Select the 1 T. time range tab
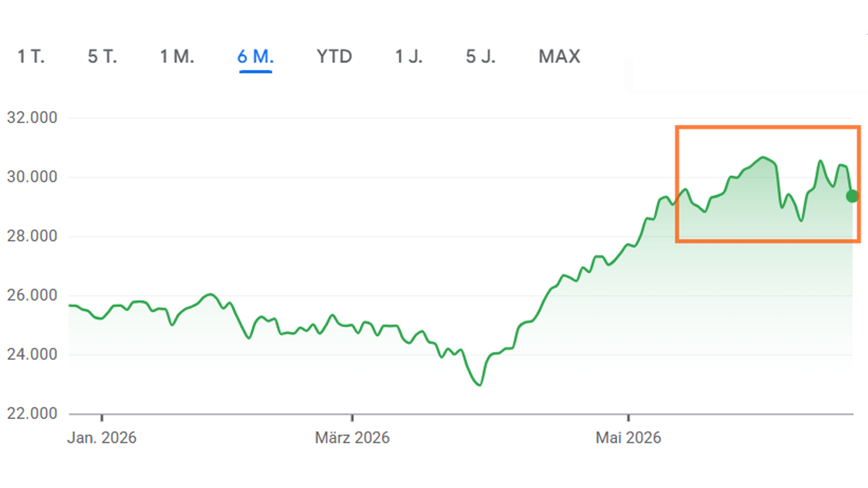Image resolution: width=868 pixels, height=488 pixels. pos(31,56)
